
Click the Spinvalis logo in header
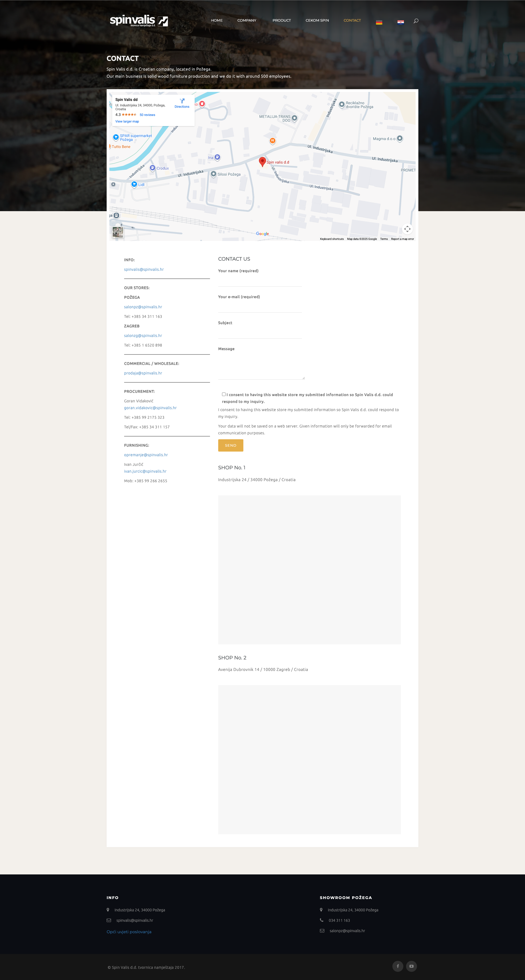(138, 21)
